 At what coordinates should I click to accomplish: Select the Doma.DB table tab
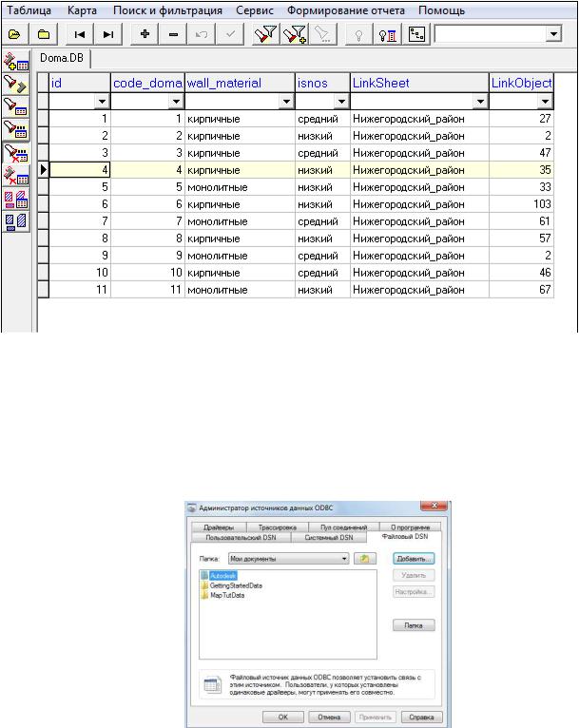tap(62, 58)
